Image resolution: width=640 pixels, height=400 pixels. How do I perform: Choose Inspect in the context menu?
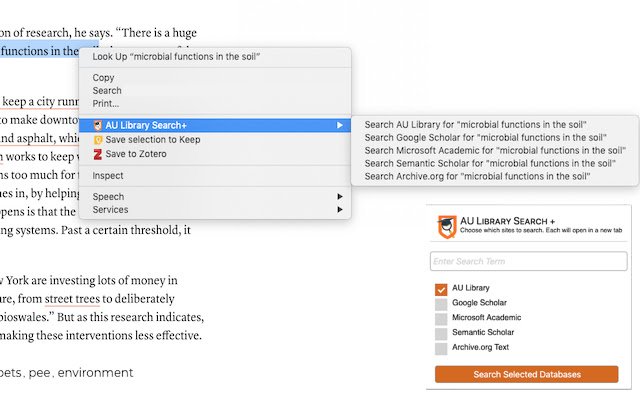click(x=108, y=176)
